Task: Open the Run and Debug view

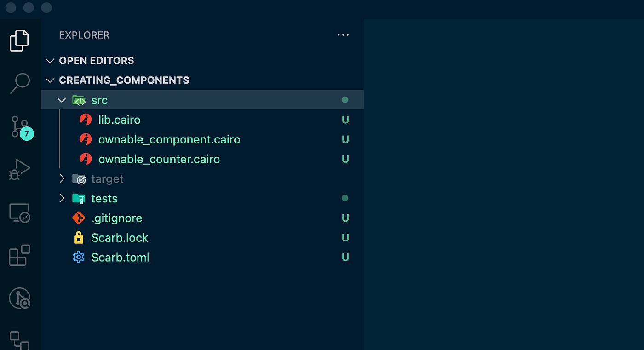Action: (19, 170)
